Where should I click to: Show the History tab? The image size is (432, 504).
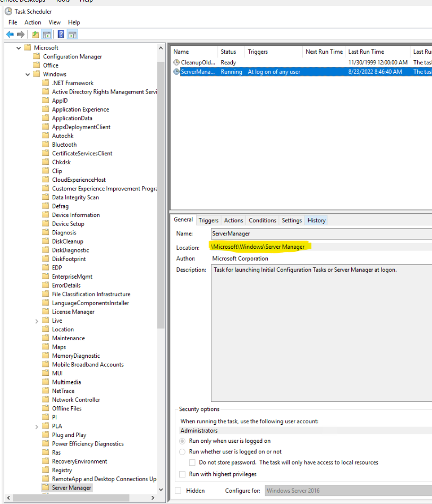(316, 220)
